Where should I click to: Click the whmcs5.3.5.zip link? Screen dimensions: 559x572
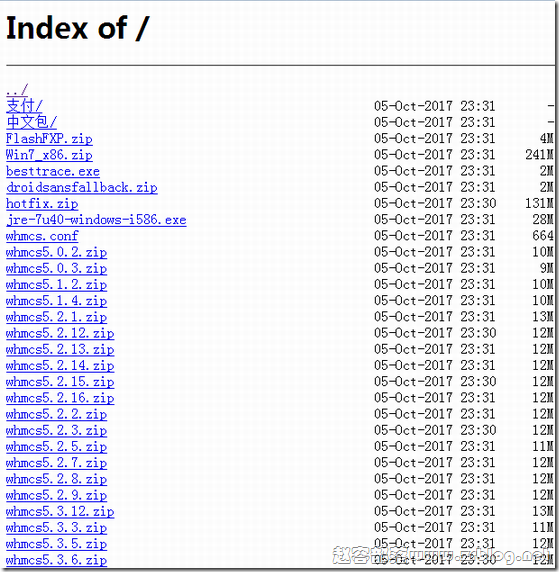pos(57,544)
